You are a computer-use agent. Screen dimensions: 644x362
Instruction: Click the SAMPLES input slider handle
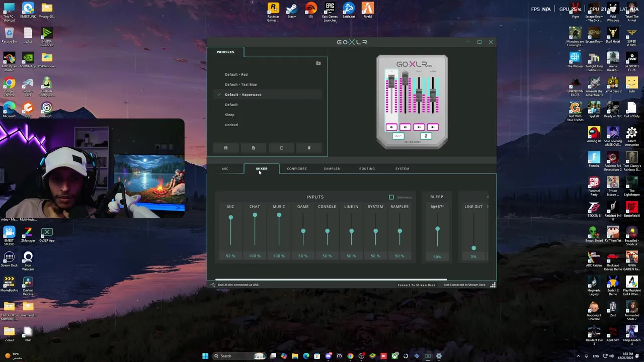point(399,231)
